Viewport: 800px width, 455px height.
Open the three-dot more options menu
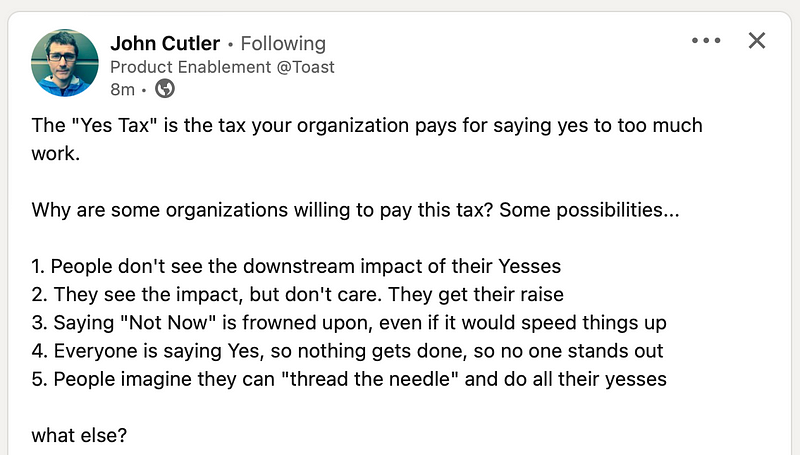(706, 40)
